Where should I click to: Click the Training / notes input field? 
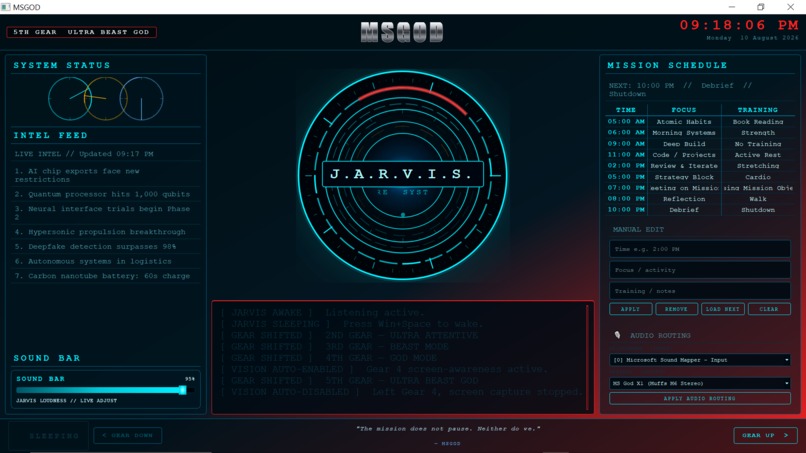[x=700, y=291]
